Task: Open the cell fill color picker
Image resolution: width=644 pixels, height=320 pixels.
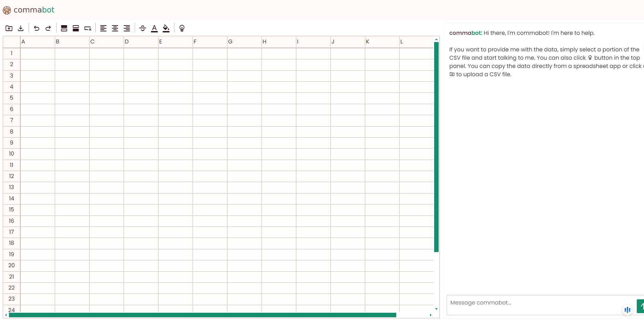Action: (166, 28)
